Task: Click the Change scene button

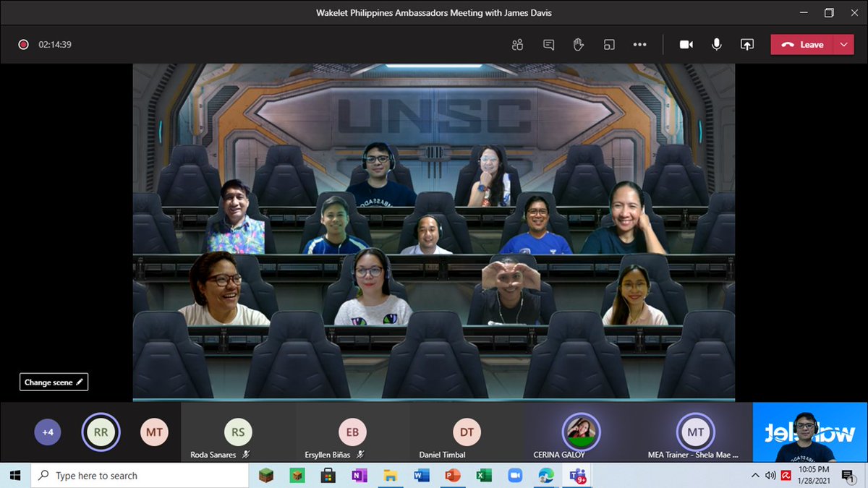Action: pos(54,382)
